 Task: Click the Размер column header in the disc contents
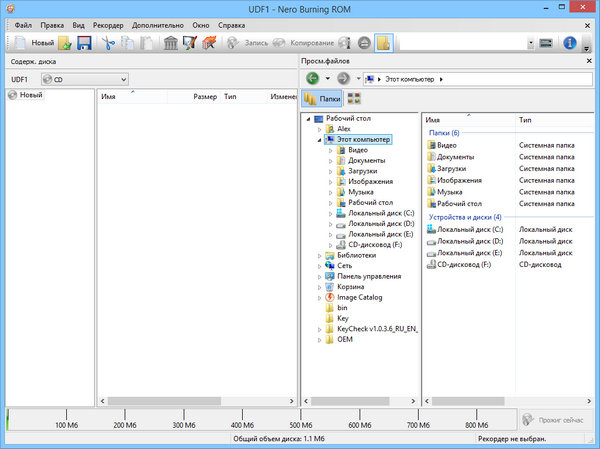pyautogui.click(x=206, y=97)
